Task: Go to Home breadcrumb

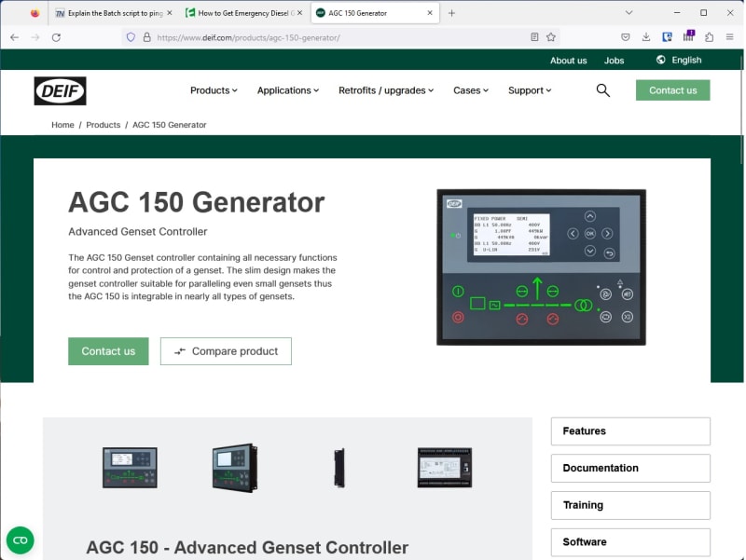Action: click(62, 125)
